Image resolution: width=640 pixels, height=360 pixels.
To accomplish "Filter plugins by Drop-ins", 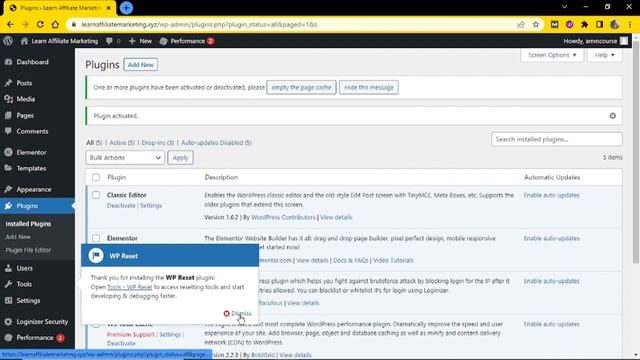I will tap(158, 142).
